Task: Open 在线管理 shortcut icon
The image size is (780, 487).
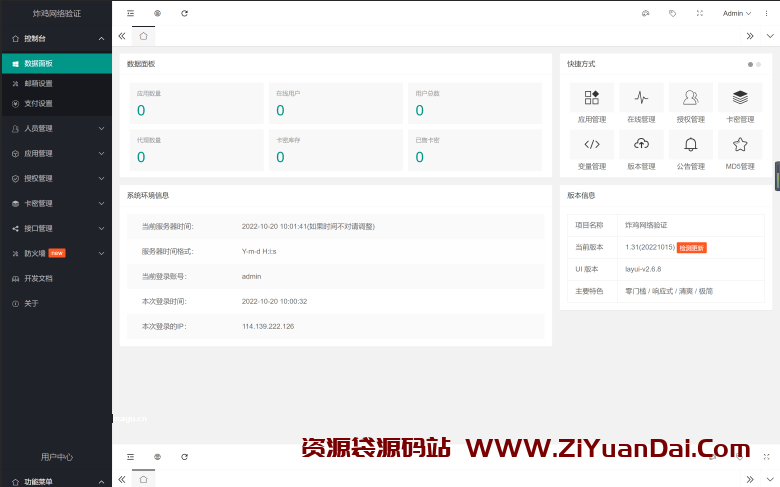Action: click(641, 97)
